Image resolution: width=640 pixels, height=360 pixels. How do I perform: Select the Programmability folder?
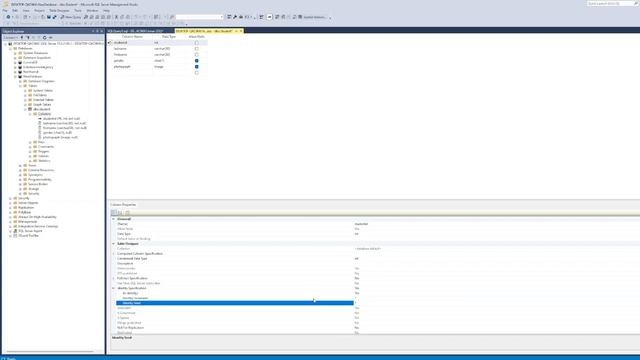[x=40, y=180]
